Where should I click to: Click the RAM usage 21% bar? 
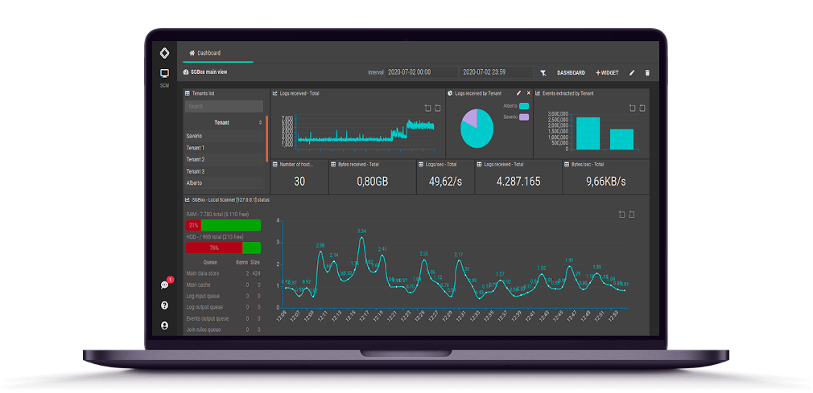click(223, 226)
